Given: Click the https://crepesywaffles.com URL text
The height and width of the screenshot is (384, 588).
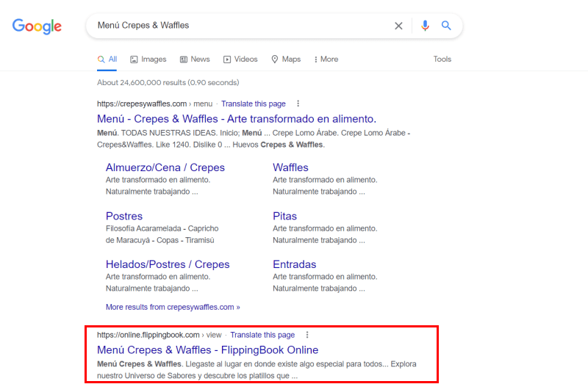Looking at the screenshot, I should (x=142, y=104).
